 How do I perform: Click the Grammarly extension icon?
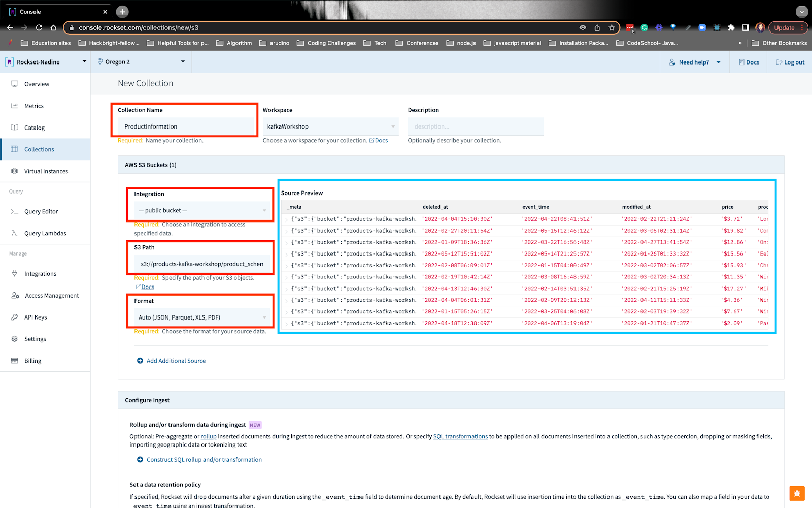[x=645, y=27]
